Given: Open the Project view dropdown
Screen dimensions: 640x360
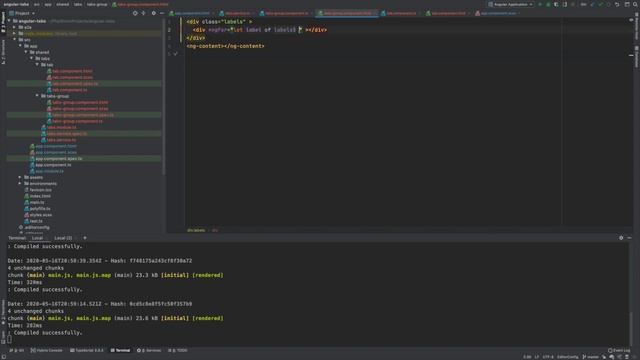Looking at the screenshot, I should click(22, 13).
